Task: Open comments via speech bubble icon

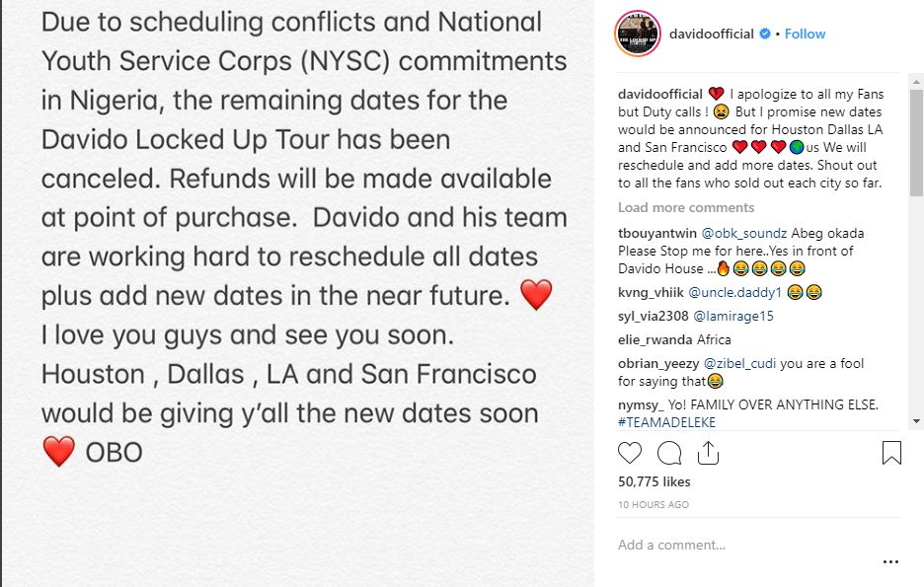Action: [x=669, y=453]
